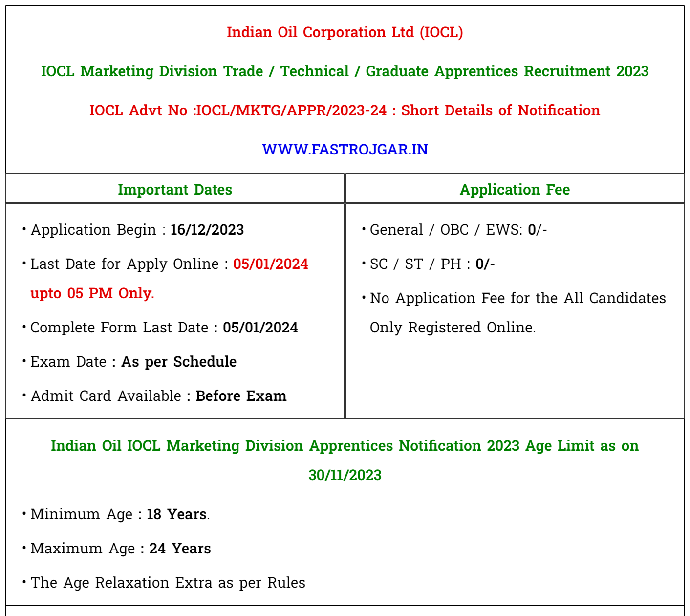Viewport: 690px width, 616px height.
Task: Click the IOCL Advt No notification line
Action: coord(345,110)
